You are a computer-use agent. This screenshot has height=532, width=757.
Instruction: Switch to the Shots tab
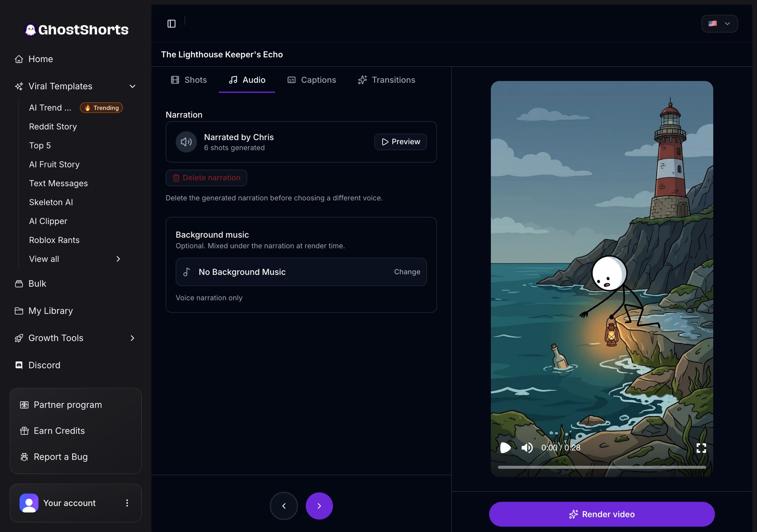(189, 80)
